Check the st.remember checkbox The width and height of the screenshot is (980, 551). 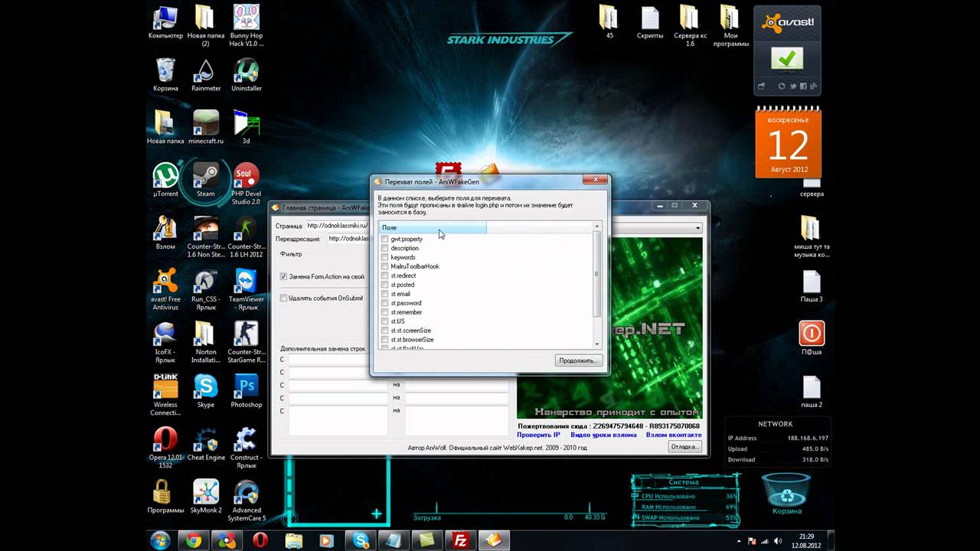(385, 312)
